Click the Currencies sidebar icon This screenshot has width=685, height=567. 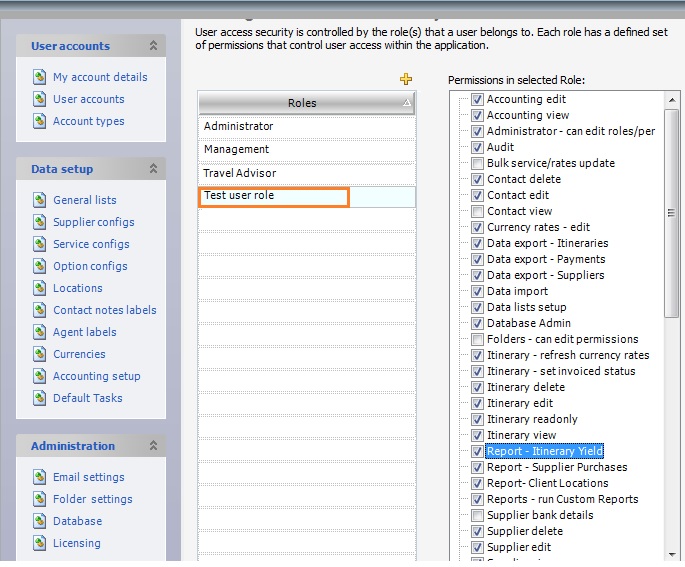click(40, 354)
